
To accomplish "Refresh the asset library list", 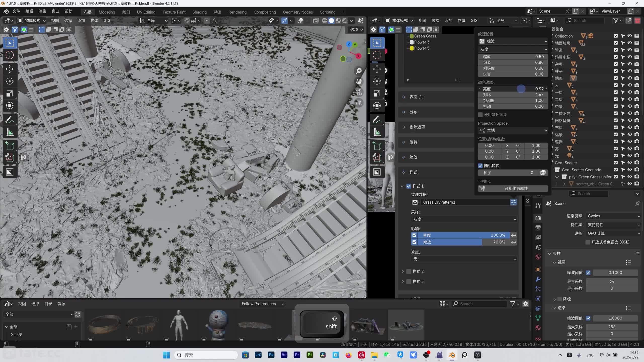I will [x=78, y=314].
